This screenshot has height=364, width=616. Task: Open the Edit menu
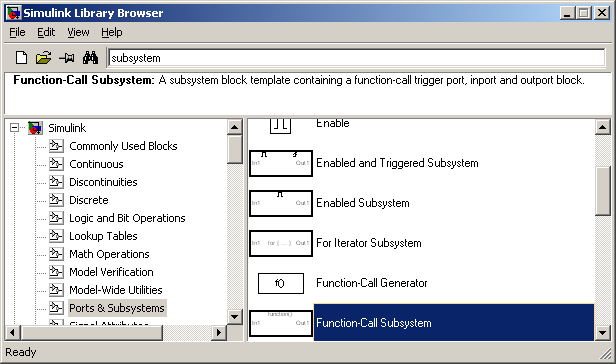point(46,32)
